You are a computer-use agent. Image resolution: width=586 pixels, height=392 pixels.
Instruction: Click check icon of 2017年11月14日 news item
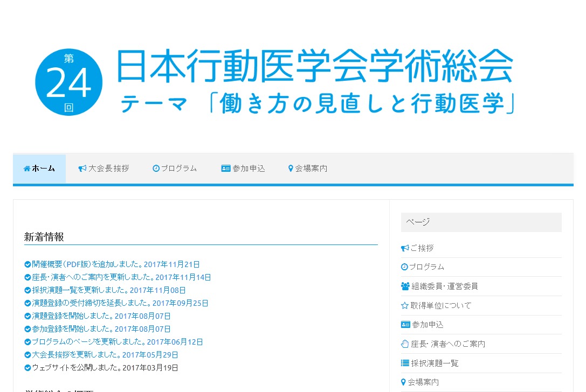[27, 277]
